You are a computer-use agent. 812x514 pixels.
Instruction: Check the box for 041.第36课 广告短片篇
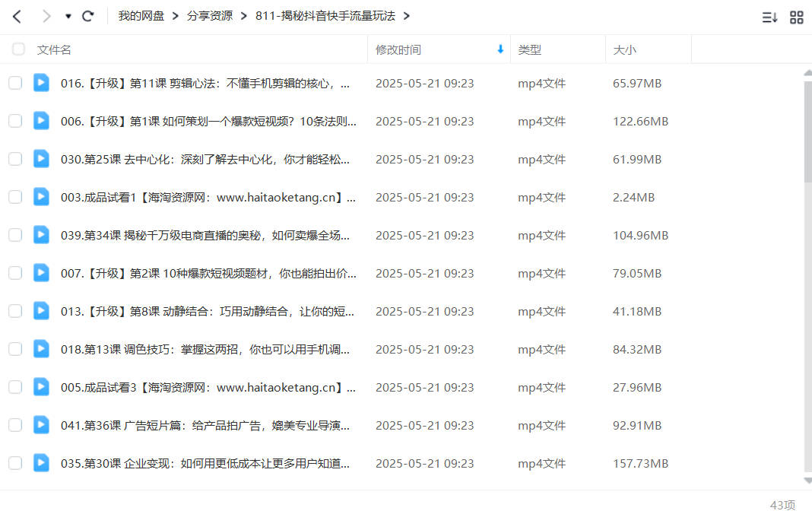(x=15, y=425)
